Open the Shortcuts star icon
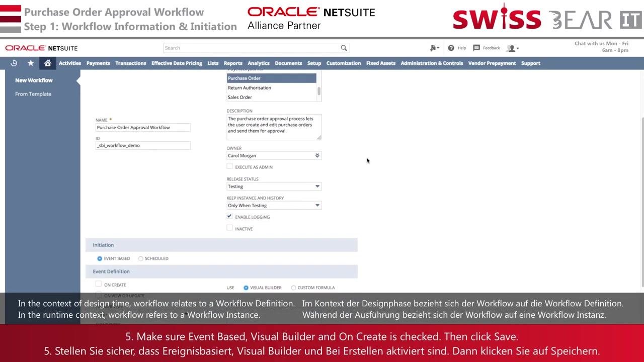The image size is (644, 362). tap(31, 63)
